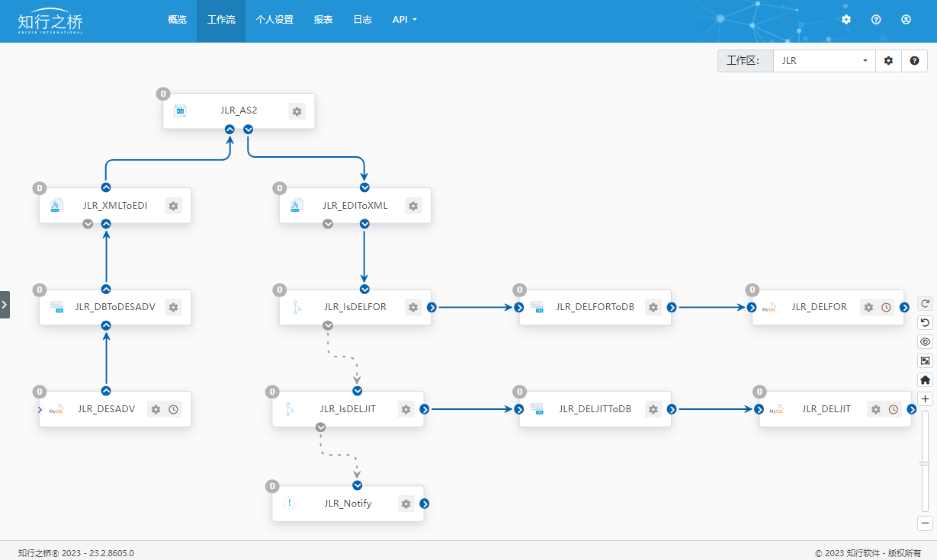Image resolution: width=937 pixels, height=560 pixels.
Task: Click the undo button in canvas toolbar
Action: tap(925, 322)
